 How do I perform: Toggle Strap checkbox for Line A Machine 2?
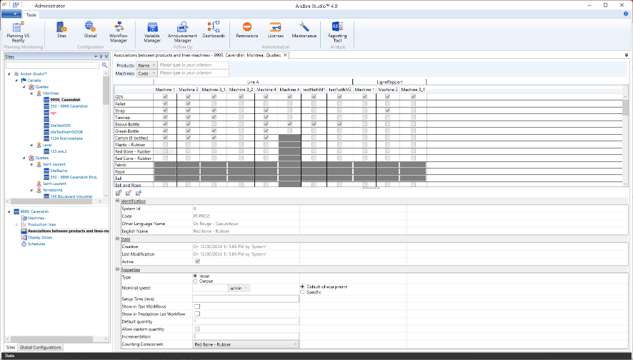point(188,111)
